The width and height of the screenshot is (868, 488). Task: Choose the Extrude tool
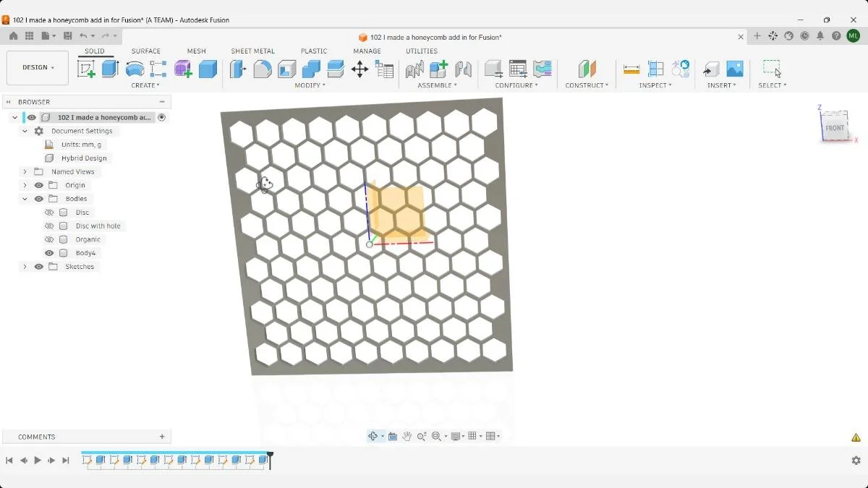110,69
